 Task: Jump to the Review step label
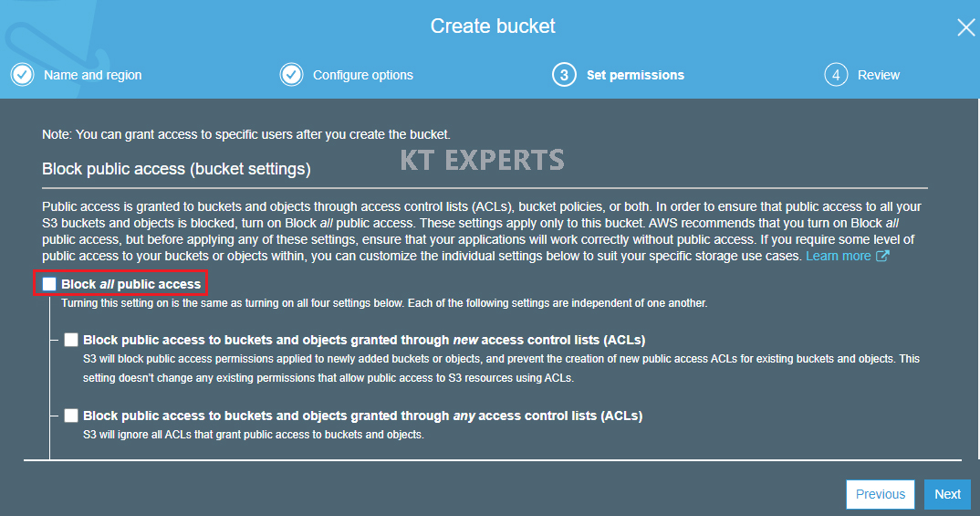click(879, 75)
